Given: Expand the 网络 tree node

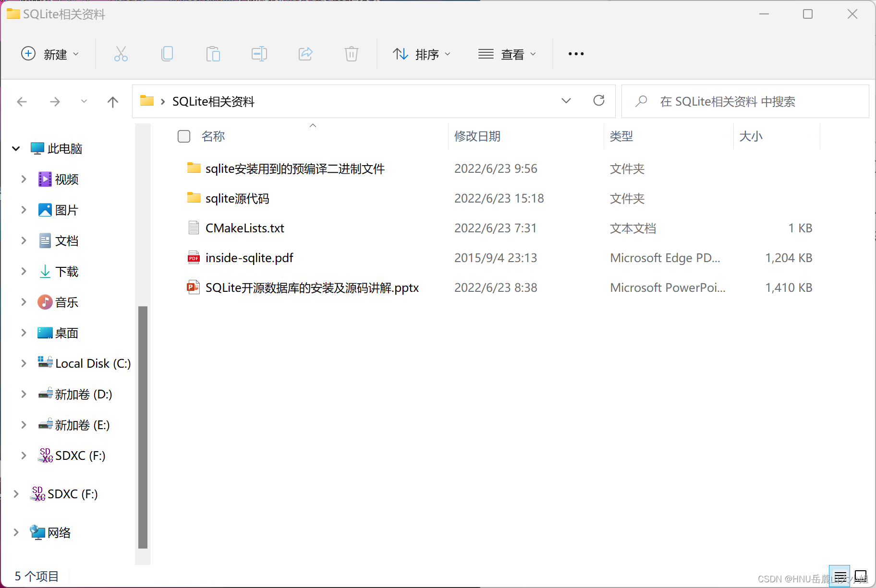Looking at the screenshot, I should [16, 532].
